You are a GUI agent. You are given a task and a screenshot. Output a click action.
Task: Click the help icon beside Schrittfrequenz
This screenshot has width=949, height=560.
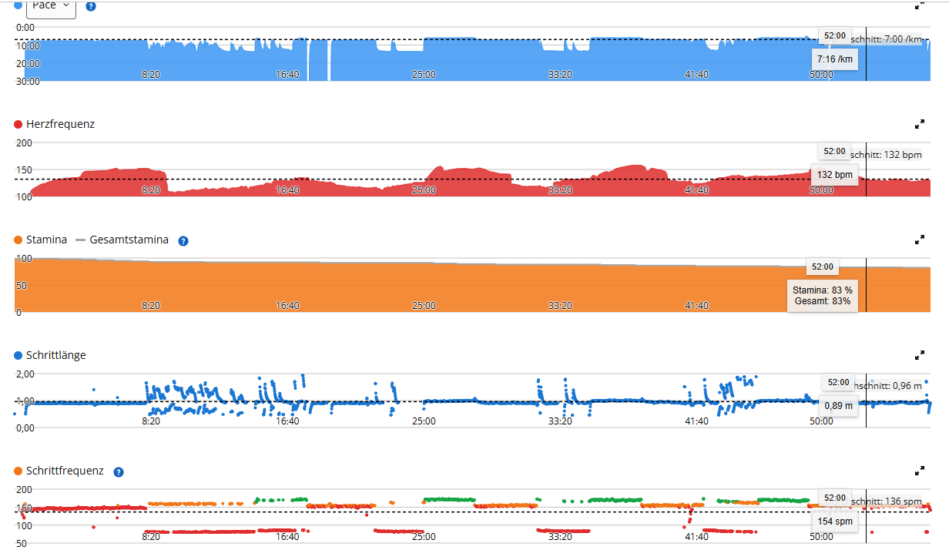click(x=119, y=471)
